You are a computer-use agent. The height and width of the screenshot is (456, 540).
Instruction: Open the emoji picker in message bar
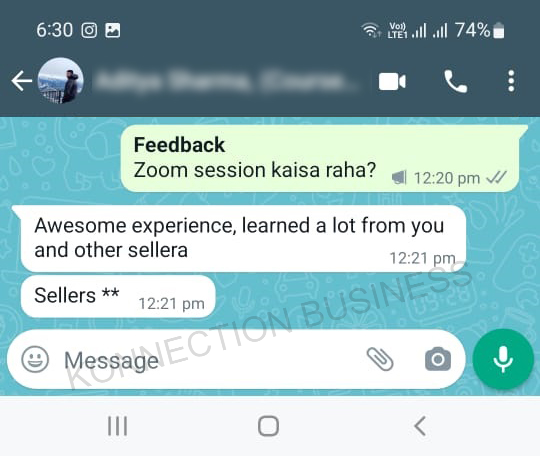(x=35, y=359)
